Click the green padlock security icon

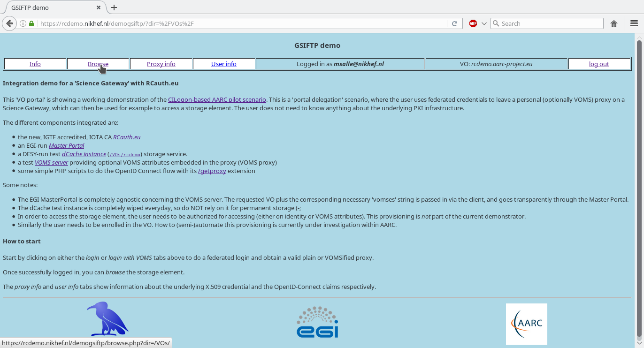point(31,23)
